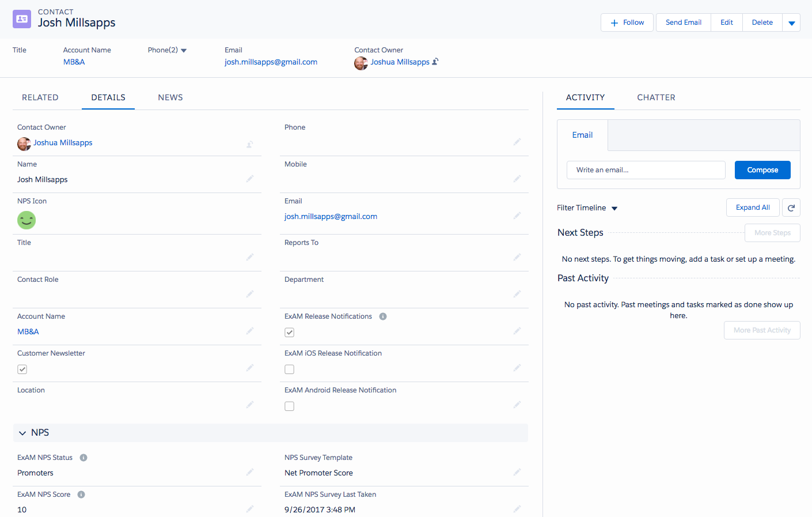Switch to the Chatter tab
Viewport: 812px width, 517px height.
656,97
